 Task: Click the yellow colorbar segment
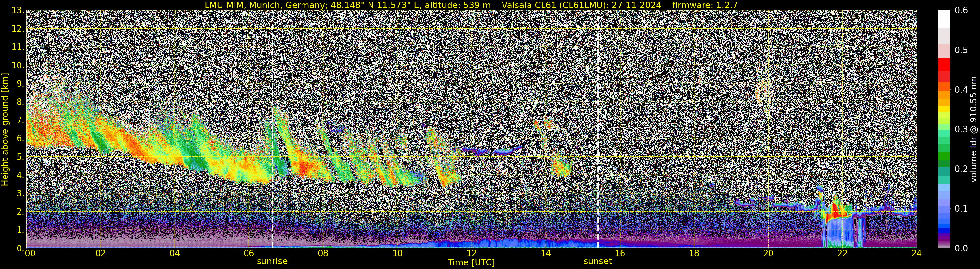click(x=944, y=109)
